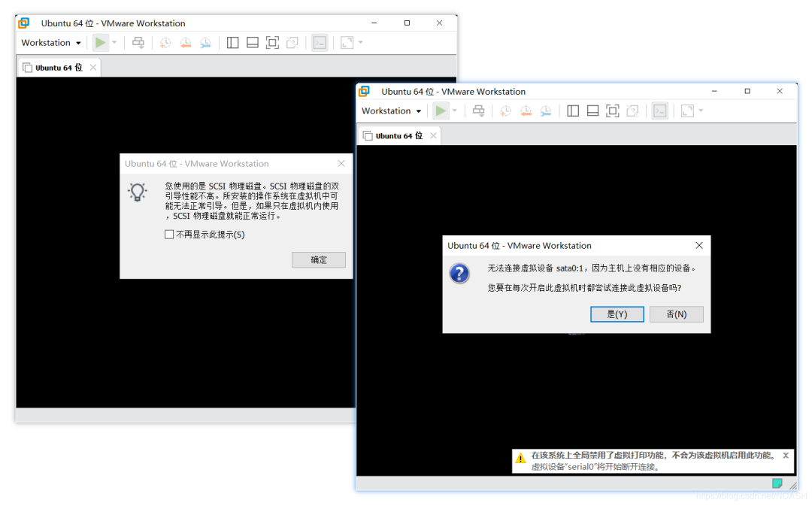The height and width of the screenshot is (506, 812).
Task: Click console view icon in the front window
Action: pos(660,111)
